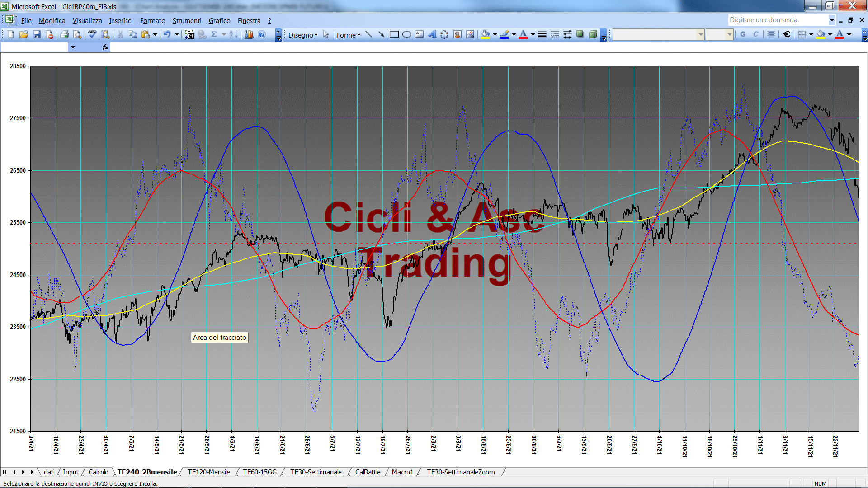The image size is (868, 488).
Task: Toggle 3-D Style on Drawing toolbar
Action: click(x=593, y=34)
